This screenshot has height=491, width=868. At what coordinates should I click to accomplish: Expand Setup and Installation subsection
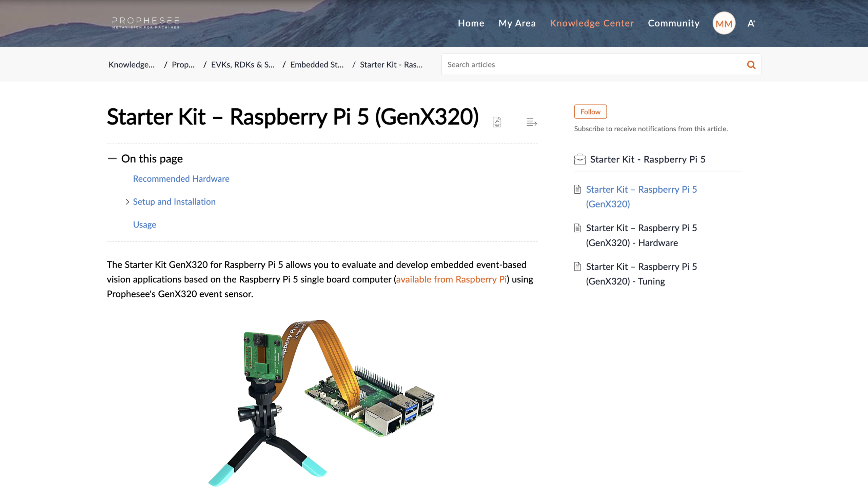point(127,202)
